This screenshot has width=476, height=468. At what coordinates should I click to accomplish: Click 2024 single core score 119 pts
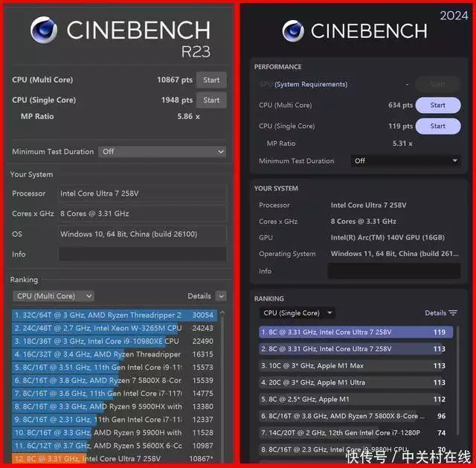point(400,126)
